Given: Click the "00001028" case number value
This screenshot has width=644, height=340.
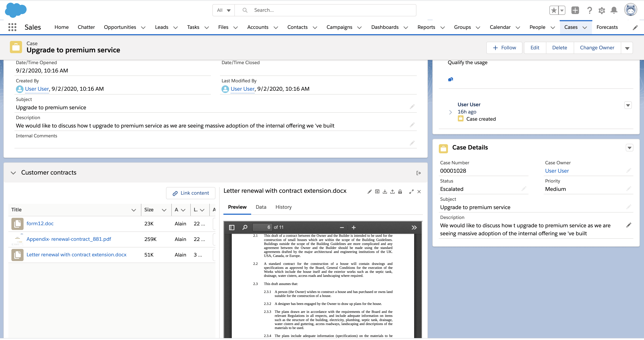Looking at the screenshot, I should [453, 171].
